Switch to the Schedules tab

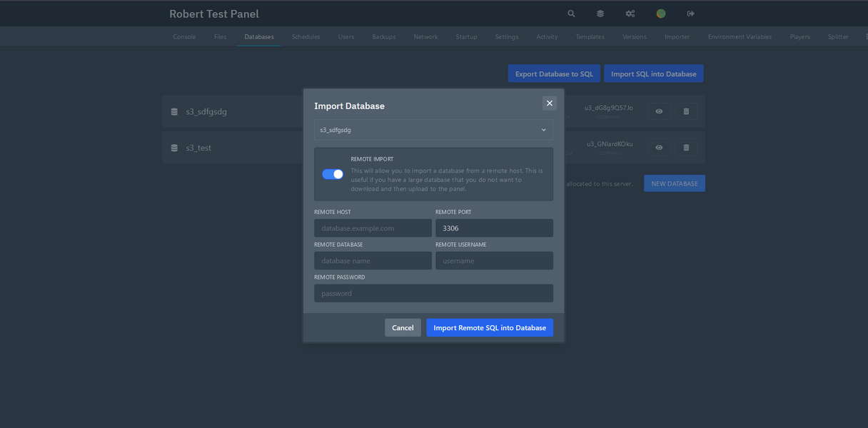click(x=306, y=36)
